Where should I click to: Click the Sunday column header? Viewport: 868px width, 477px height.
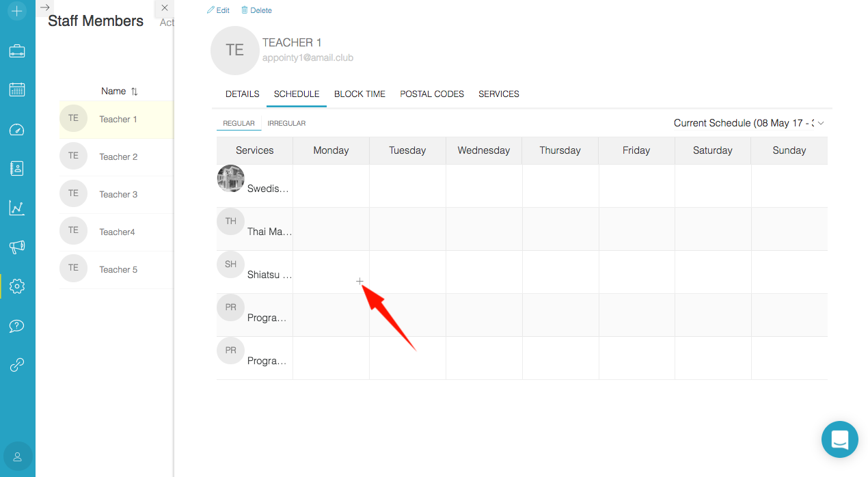789,150
